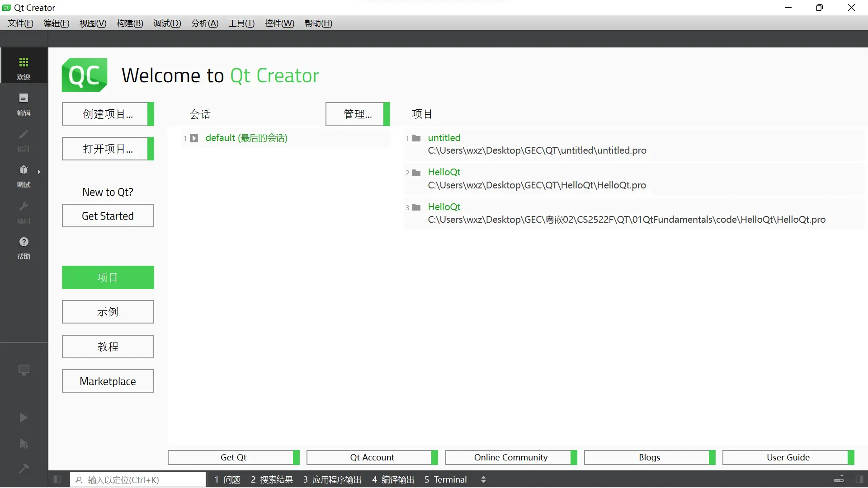Open the 2 搜索结果 output pane

click(272, 479)
